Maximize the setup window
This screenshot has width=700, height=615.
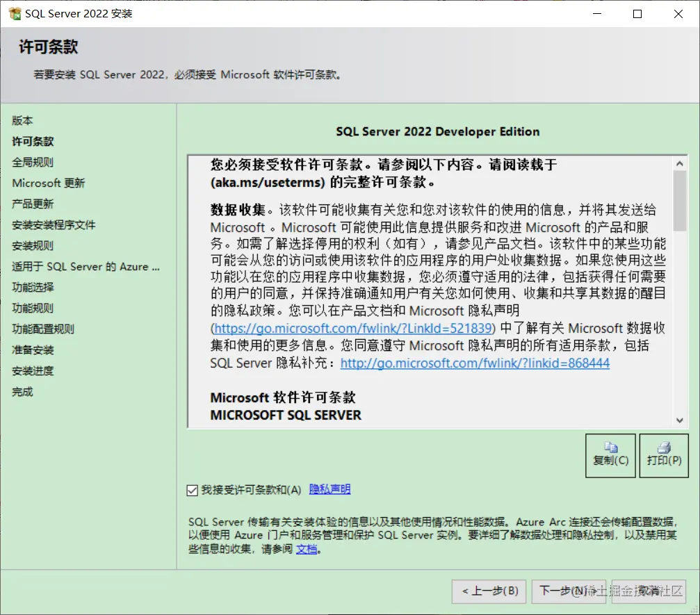click(637, 14)
